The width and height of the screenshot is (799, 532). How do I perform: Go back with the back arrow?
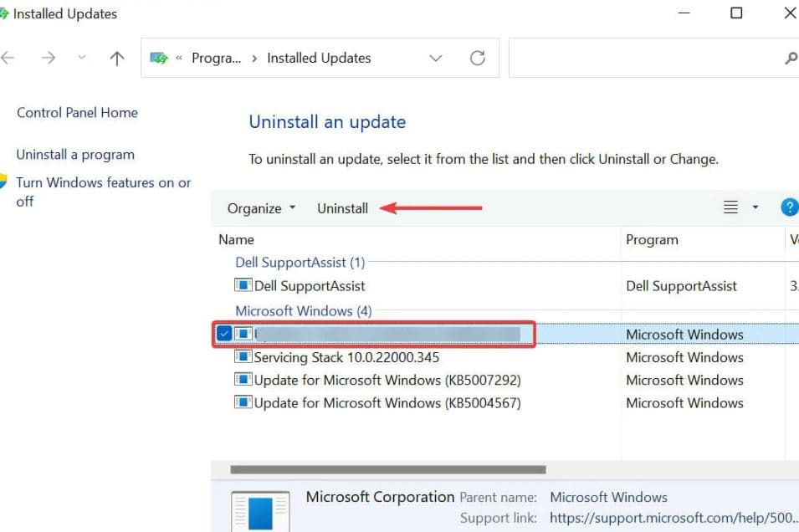click(8, 58)
